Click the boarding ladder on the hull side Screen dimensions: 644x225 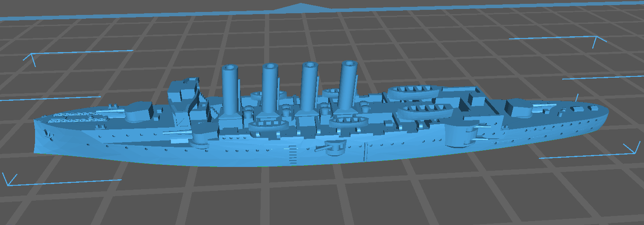[x=292, y=155]
